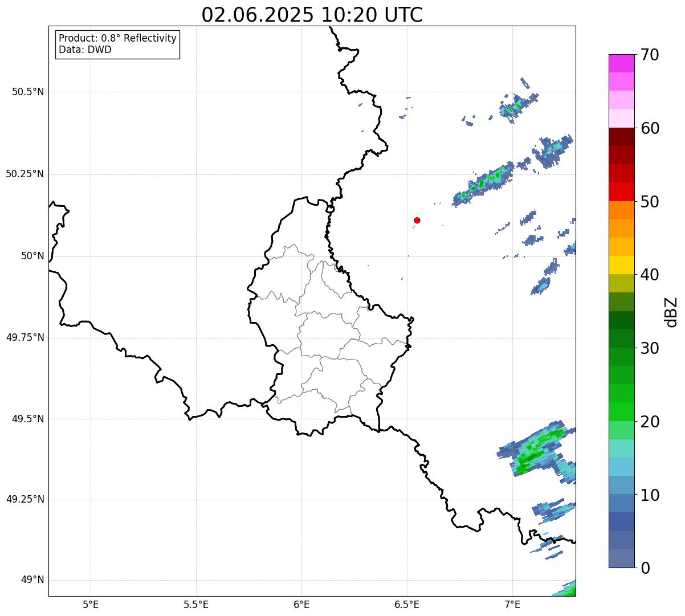685x616 pixels.
Task: Click the orange colorbar segment below 50
Action: click(622, 210)
